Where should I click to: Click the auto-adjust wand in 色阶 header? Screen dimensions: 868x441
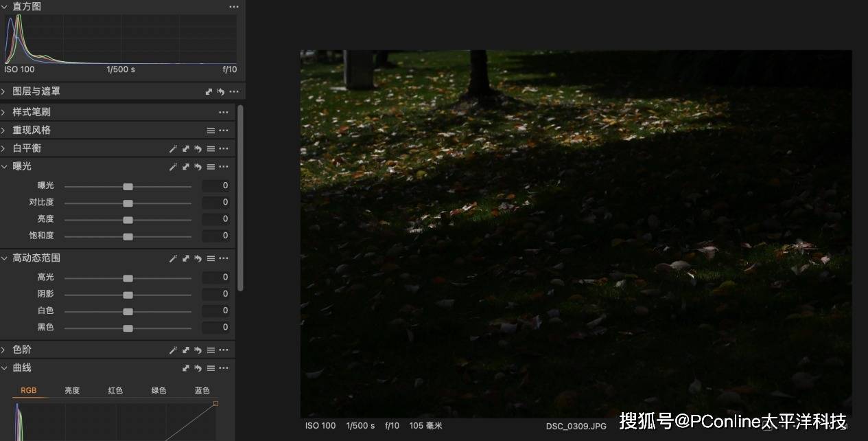coord(173,350)
